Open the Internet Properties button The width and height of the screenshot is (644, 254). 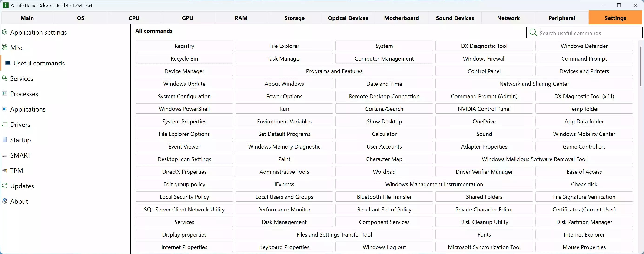[184, 247]
